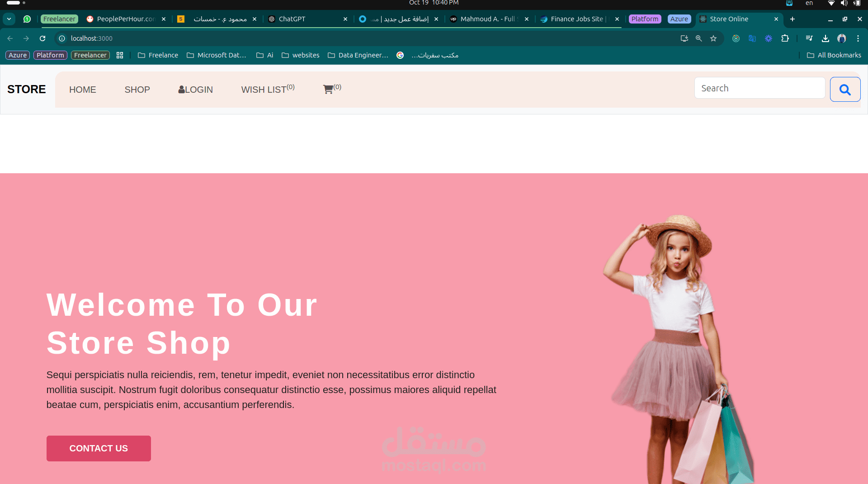The image size is (868, 484).
Task: Switch to the ChatGPT tab
Action: point(292,19)
